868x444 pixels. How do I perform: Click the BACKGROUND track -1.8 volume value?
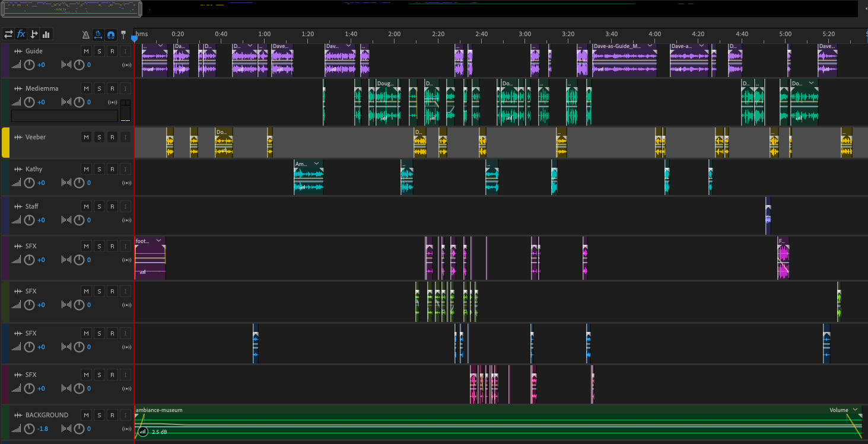coord(43,429)
